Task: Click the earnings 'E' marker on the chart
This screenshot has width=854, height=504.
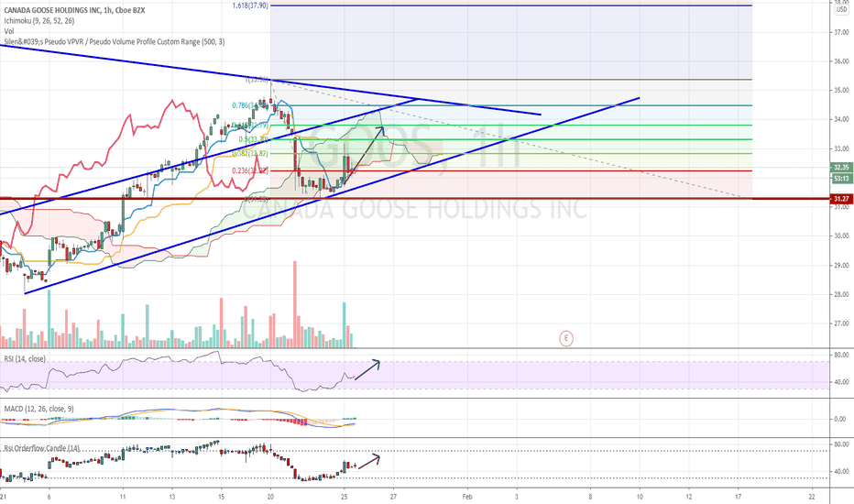Action: pyautogui.click(x=566, y=338)
